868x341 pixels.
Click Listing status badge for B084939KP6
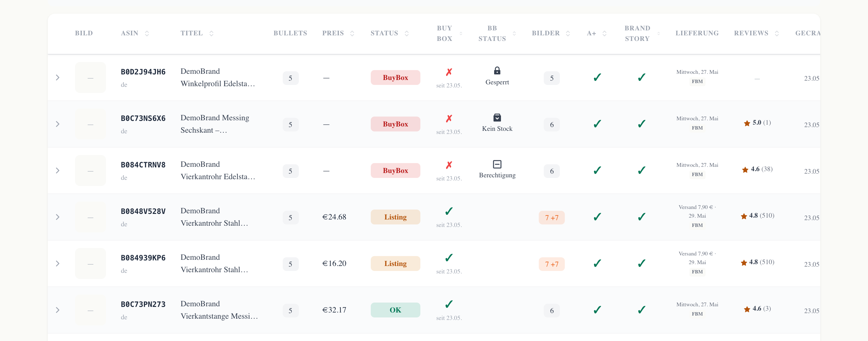395,263
